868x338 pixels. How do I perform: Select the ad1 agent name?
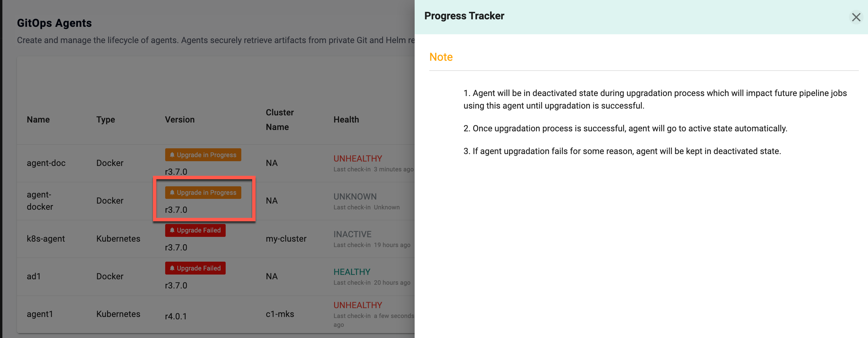pyautogui.click(x=34, y=276)
